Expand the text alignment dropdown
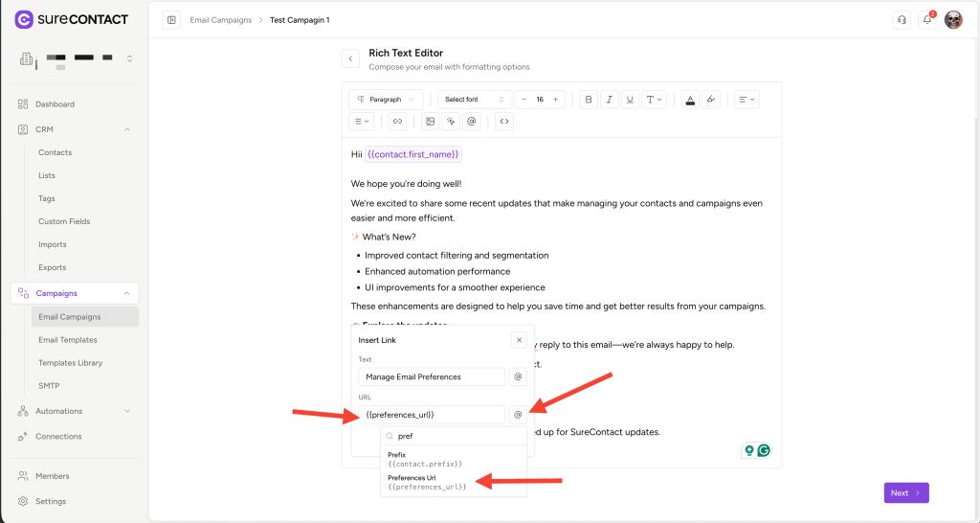Image resolution: width=980 pixels, height=523 pixels. [746, 100]
